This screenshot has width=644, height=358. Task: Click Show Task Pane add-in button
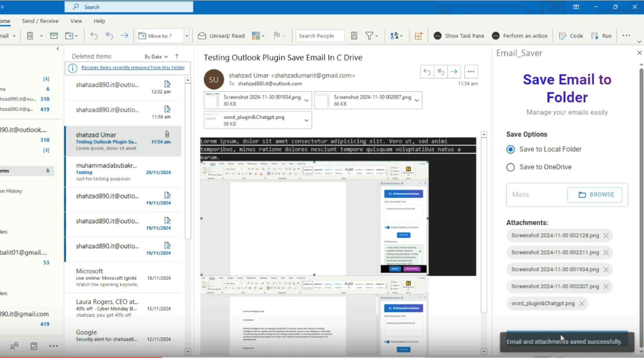459,36
